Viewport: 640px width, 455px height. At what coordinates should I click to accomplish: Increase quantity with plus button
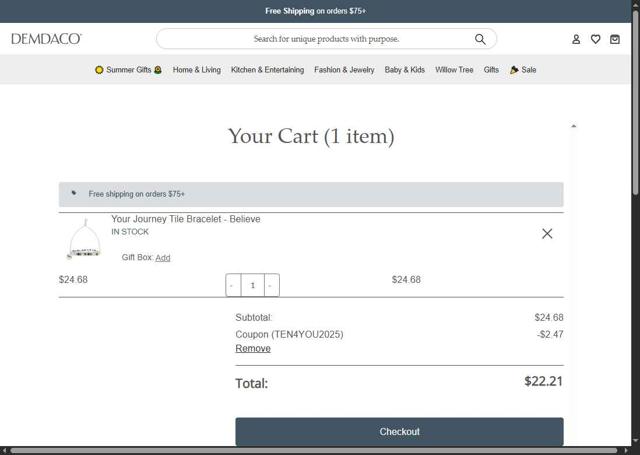[x=271, y=285]
